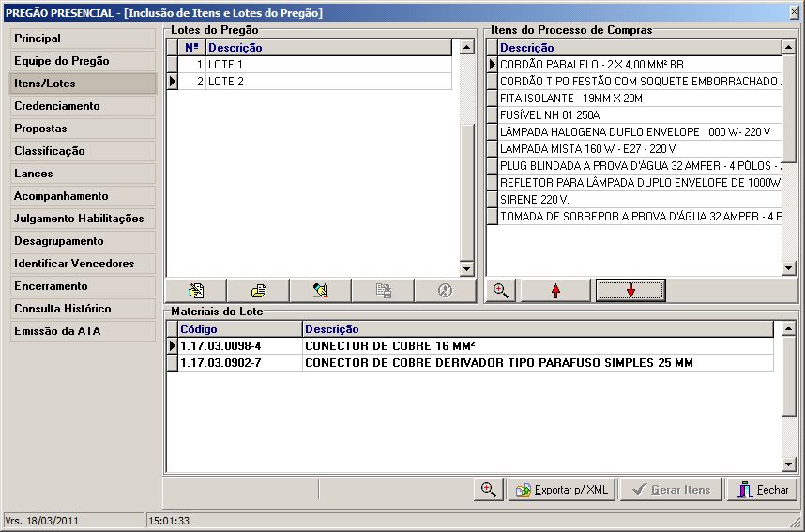Click Código column header in Materiais grid

click(x=240, y=329)
